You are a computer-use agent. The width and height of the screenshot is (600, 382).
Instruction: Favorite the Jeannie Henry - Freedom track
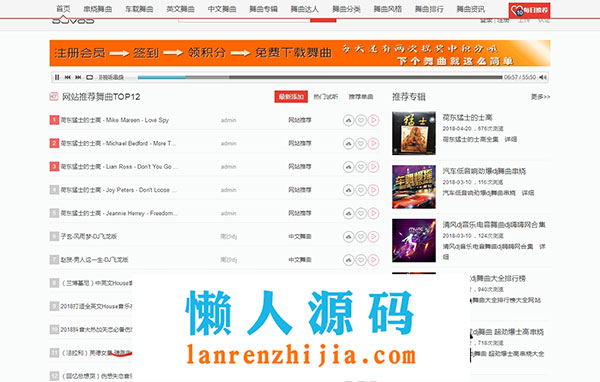point(361,213)
